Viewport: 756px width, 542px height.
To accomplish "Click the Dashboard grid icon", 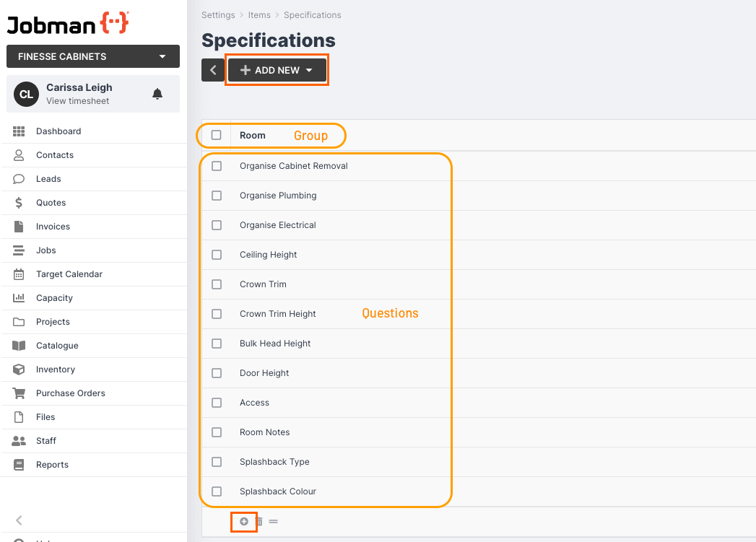I will 19,131.
